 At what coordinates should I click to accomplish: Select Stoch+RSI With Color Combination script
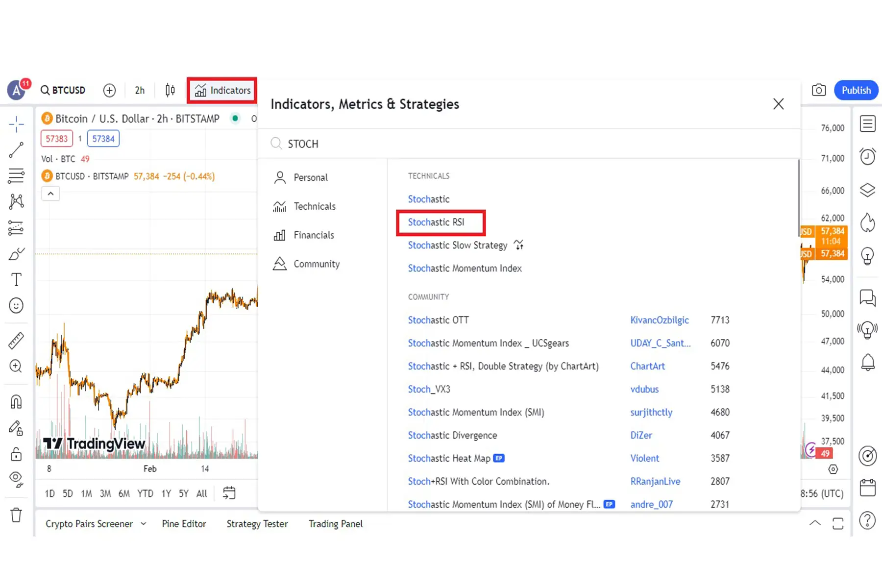point(479,481)
